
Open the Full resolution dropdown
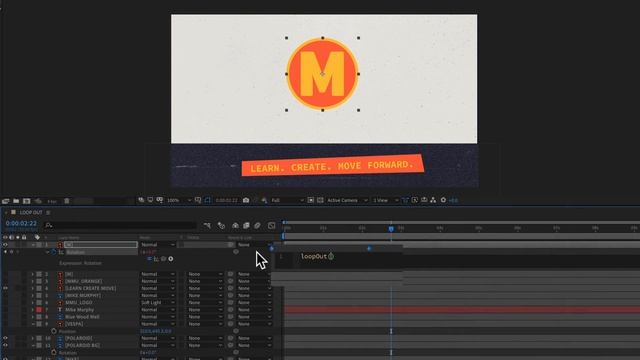(x=287, y=200)
